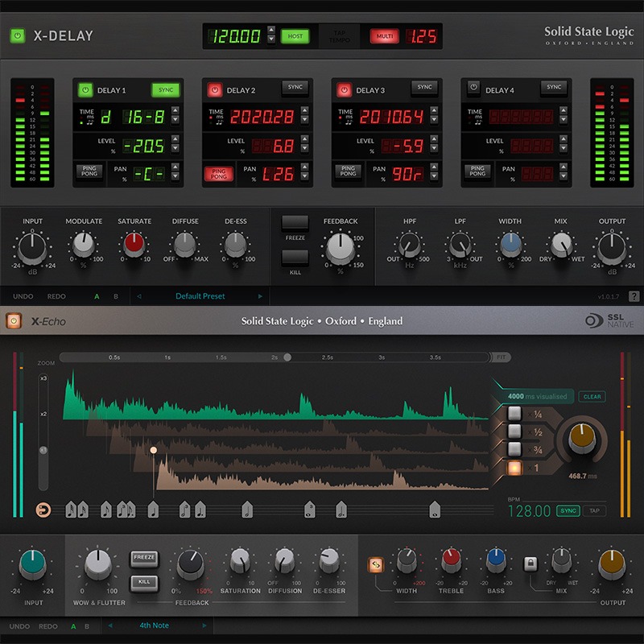Screen dimensions: 644x644
Task: Go to previous preset in X-Delay
Action: click(138, 296)
